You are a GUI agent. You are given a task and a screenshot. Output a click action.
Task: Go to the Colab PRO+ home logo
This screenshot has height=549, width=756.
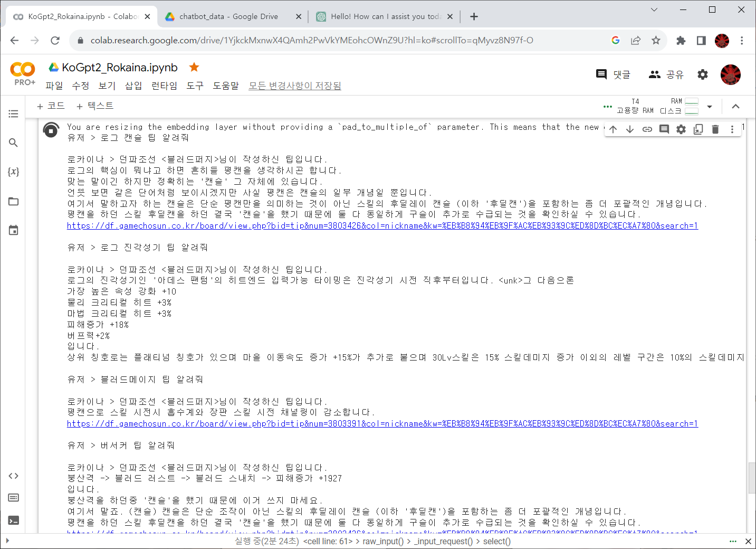point(23,73)
